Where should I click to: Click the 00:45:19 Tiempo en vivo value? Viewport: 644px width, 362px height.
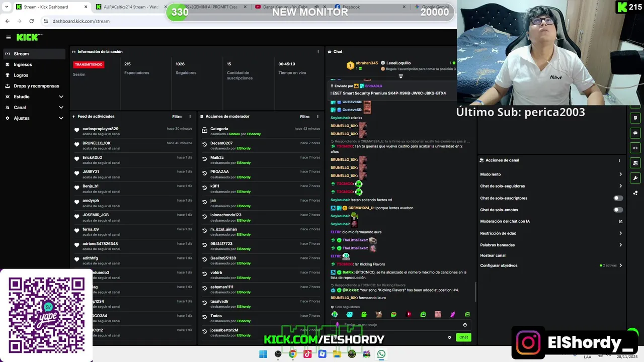point(287,64)
